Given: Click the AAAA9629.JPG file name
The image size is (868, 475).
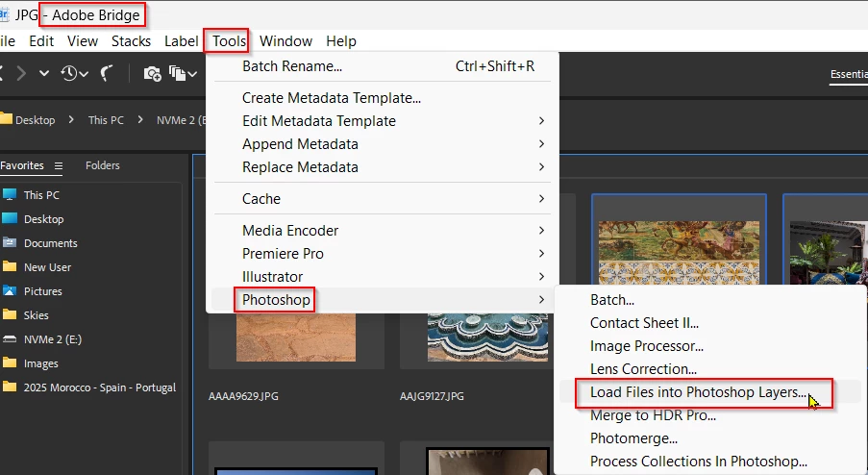Looking at the screenshot, I should click(x=243, y=396).
